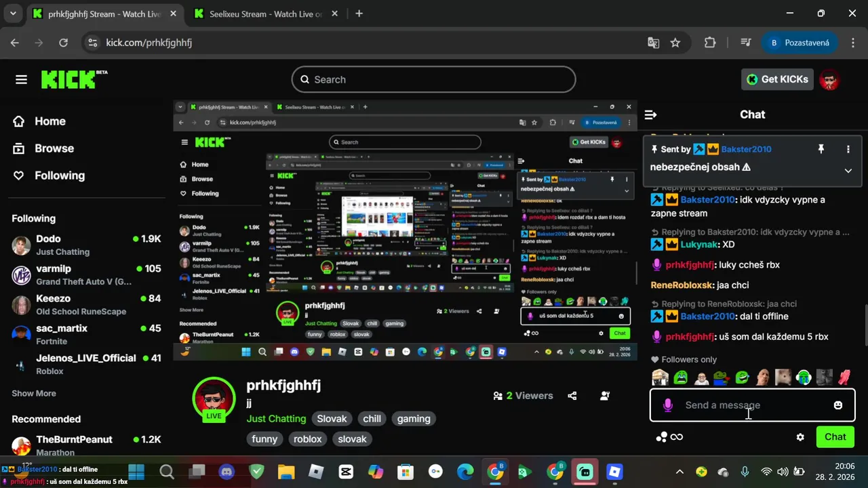Insert the cat emote

783,377
